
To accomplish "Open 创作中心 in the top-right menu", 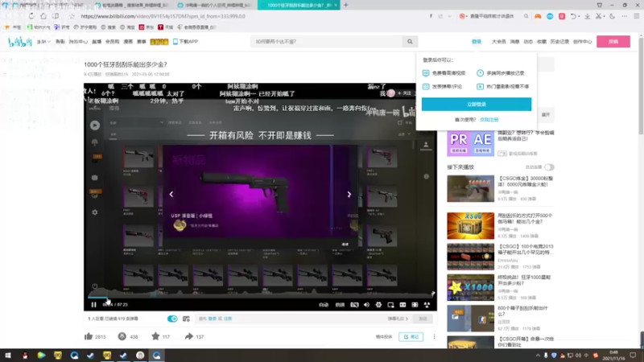I will [582, 42].
